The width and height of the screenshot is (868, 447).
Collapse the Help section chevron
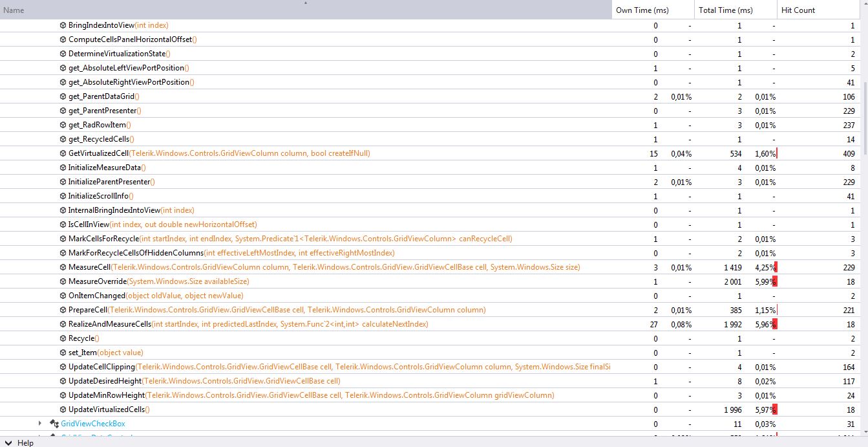pyautogui.click(x=8, y=443)
